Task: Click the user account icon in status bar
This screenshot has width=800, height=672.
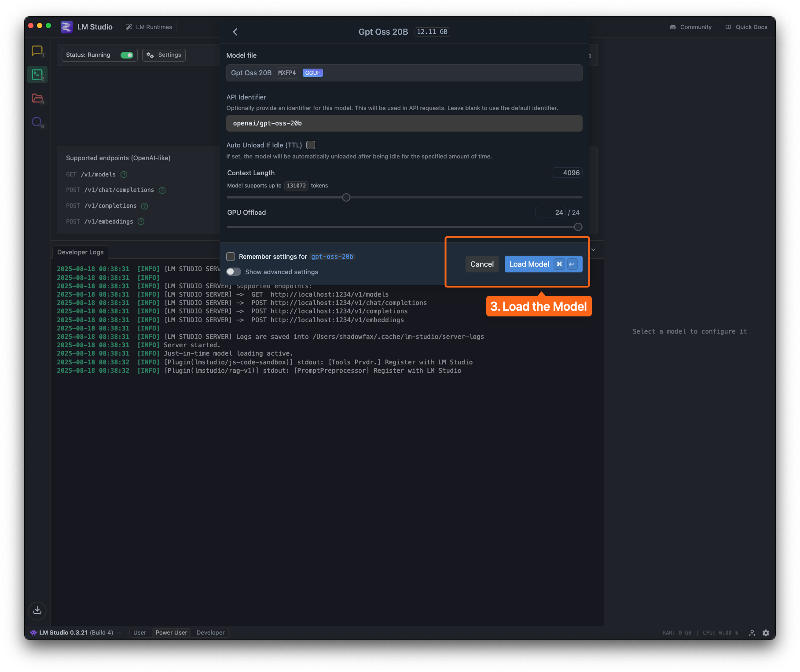Action: point(752,633)
